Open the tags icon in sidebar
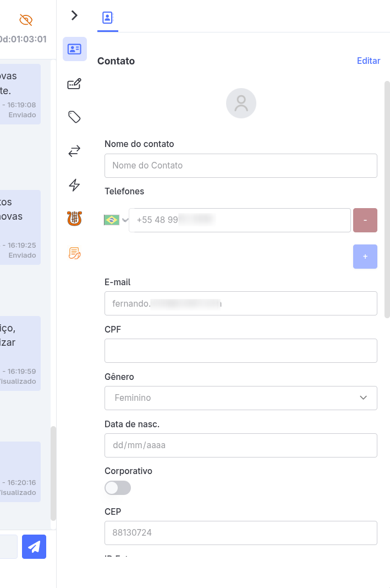 (74, 117)
